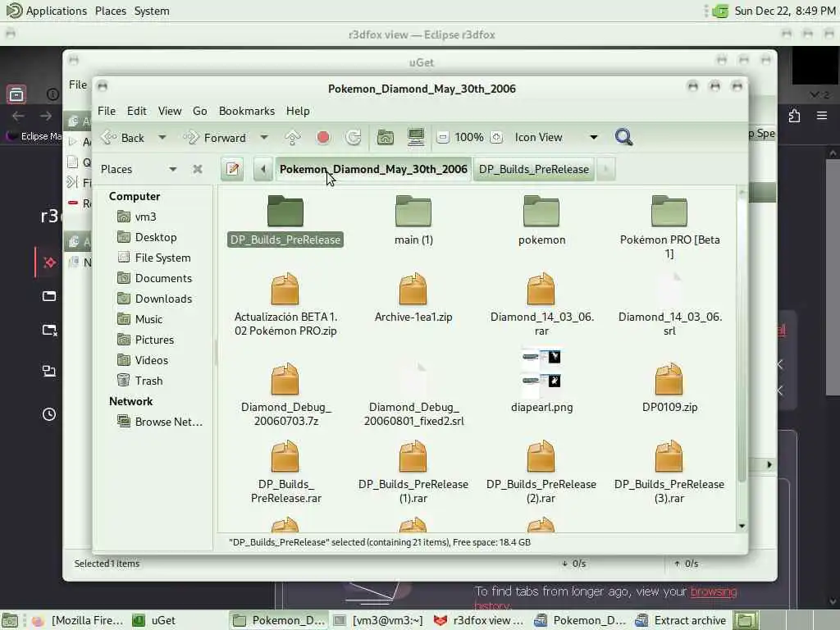Switch to vm3@vm3 terminal taskbar item
Viewport: 840px width, 630px height.
pos(378,620)
